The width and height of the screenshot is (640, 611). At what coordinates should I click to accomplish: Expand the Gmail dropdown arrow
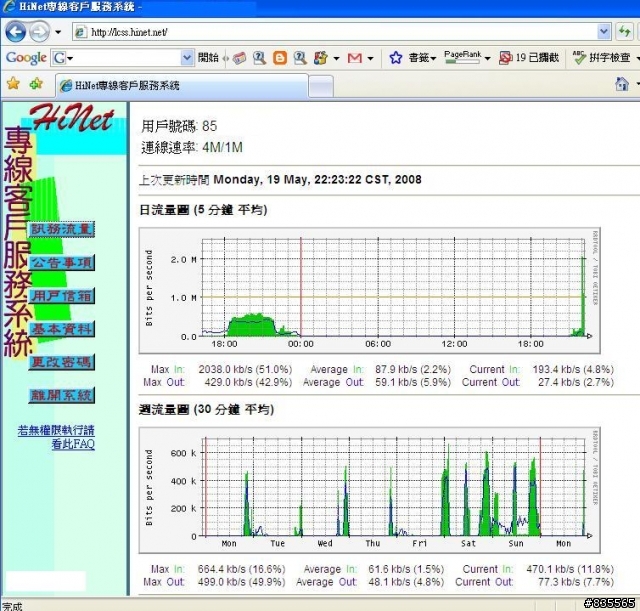(370, 59)
